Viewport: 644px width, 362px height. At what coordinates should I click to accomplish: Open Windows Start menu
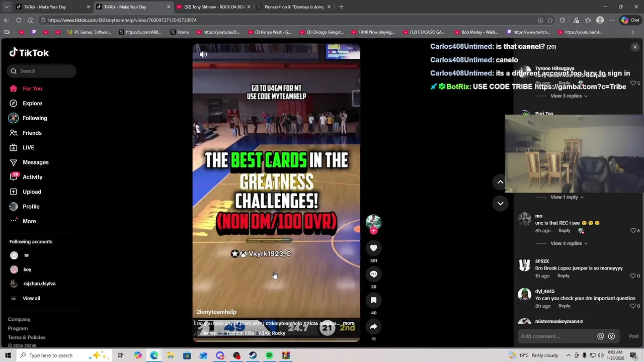8,355
